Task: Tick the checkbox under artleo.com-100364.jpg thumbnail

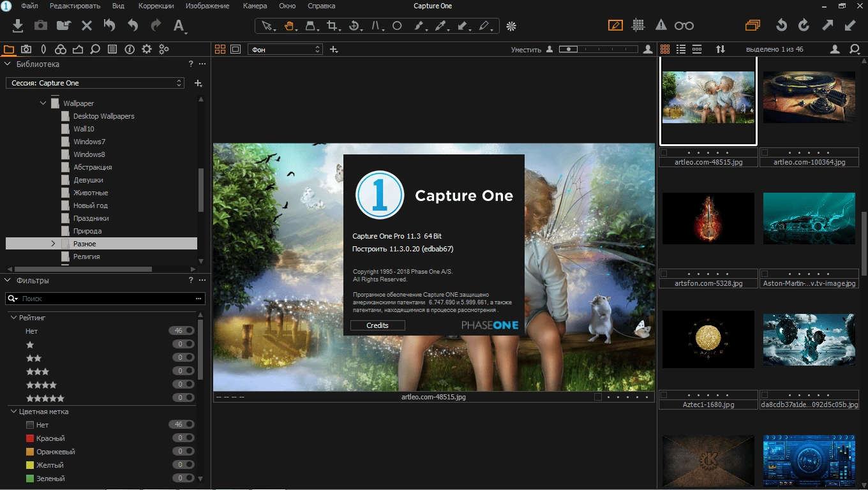Action: tap(765, 152)
